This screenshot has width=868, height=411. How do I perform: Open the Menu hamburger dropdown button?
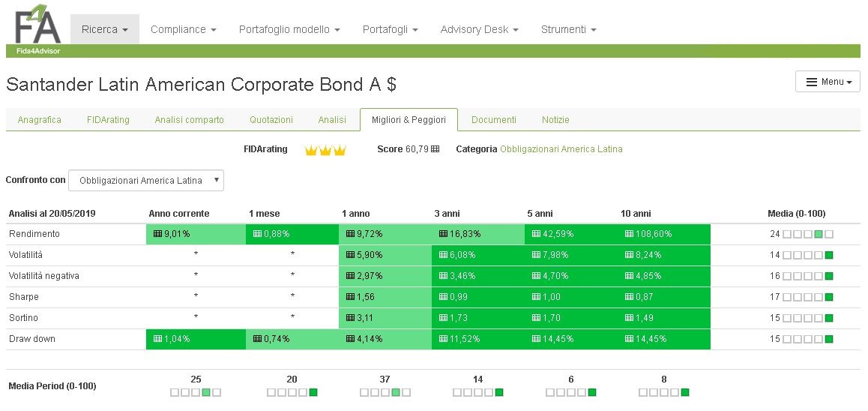(828, 82)
